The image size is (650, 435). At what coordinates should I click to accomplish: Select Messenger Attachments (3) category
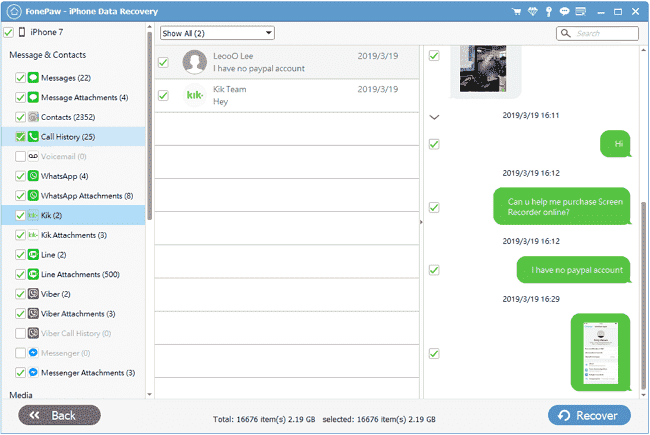88,373
